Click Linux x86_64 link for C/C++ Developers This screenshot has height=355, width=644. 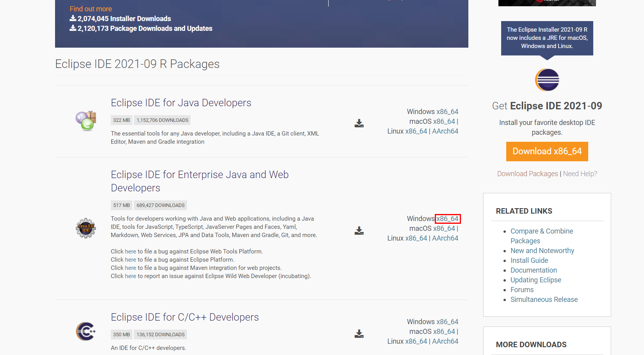pyautogui.click(x=416, y=341)
